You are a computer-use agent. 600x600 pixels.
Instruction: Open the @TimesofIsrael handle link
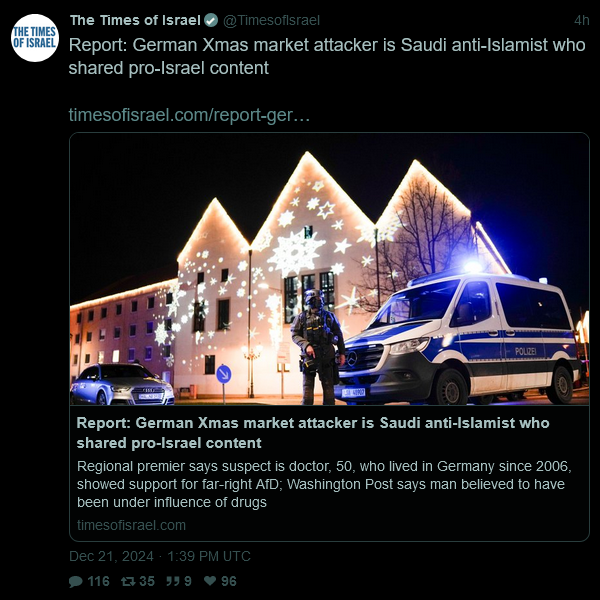click(271, 20)
